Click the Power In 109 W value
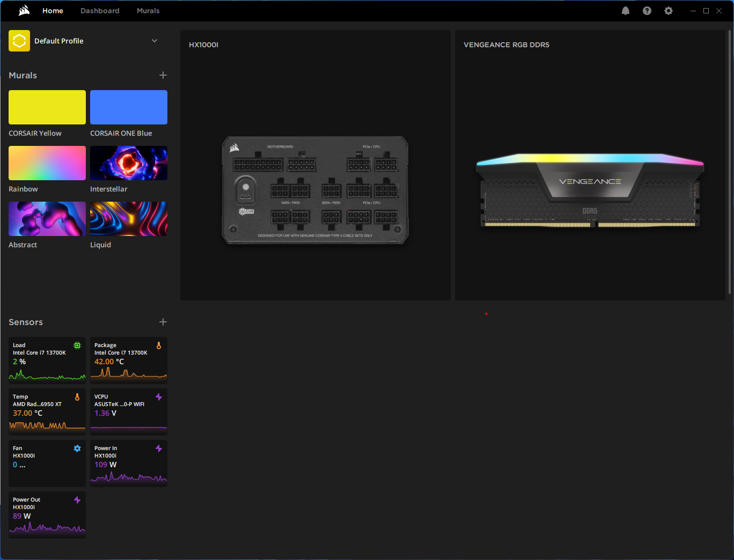 click(105, 465)
